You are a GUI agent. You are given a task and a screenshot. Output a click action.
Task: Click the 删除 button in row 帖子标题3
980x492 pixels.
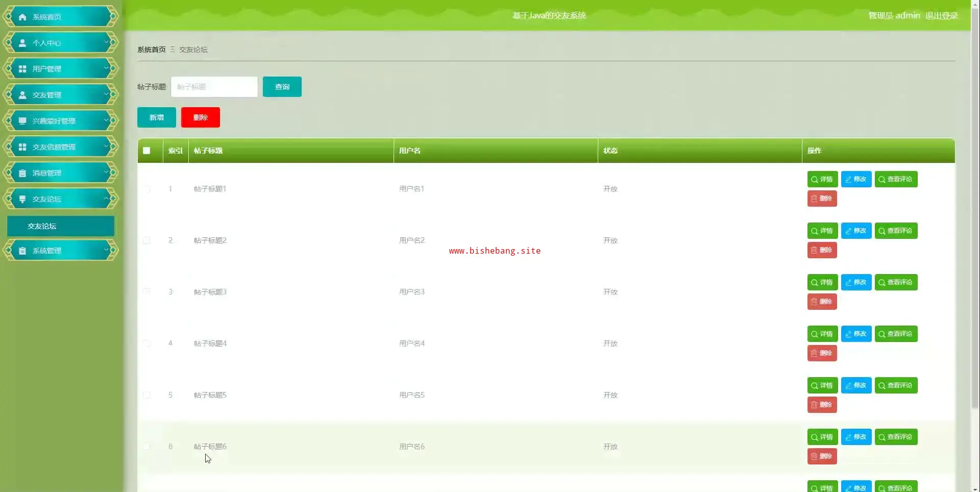822,302
